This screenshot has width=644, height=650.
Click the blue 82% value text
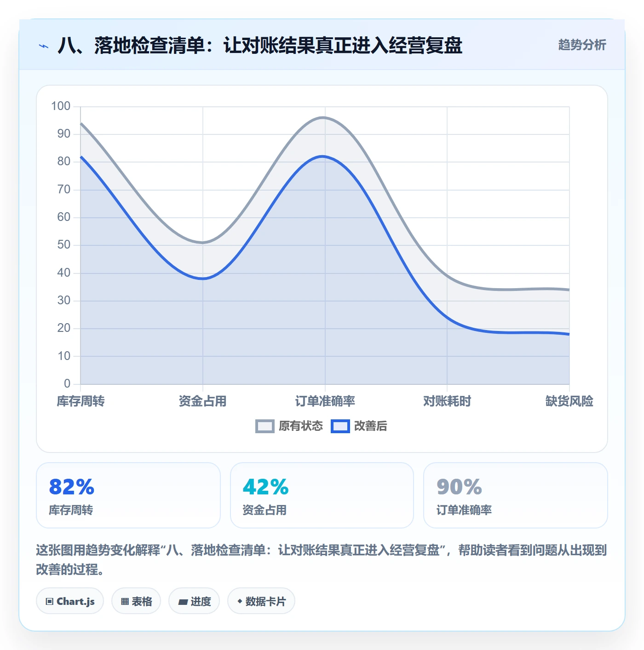(x=72, y=487)
